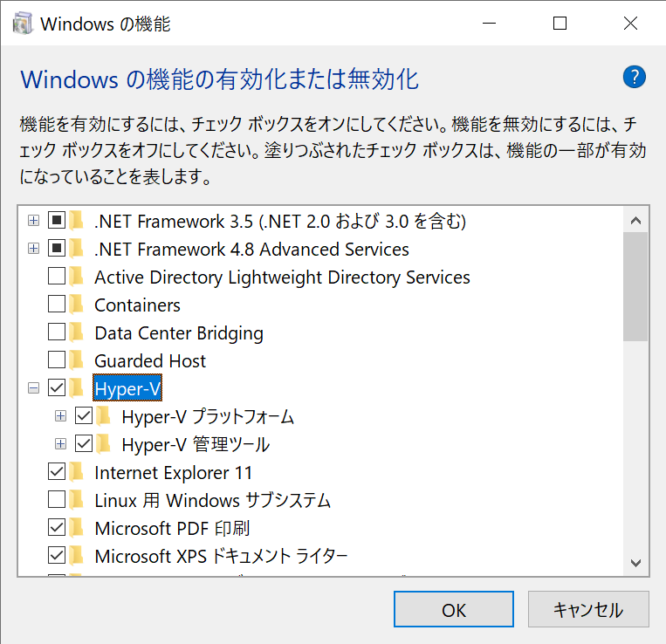Select Internet Explorer 11 item text
The height and width of the screenshot is (644, 666).
point(174,472)
